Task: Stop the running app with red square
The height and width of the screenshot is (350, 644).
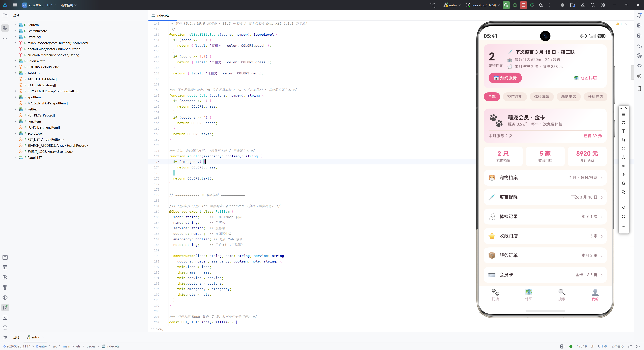Action: pos(523,5)
